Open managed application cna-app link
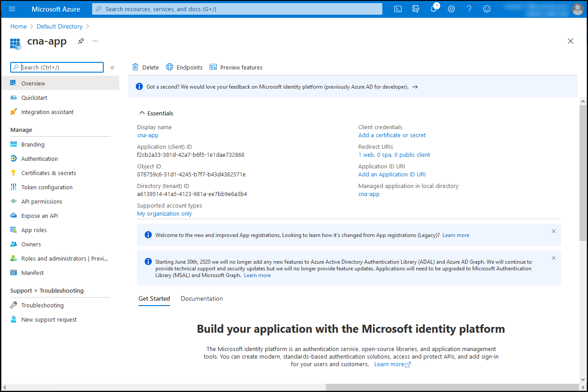 click(x=369, y=194)
